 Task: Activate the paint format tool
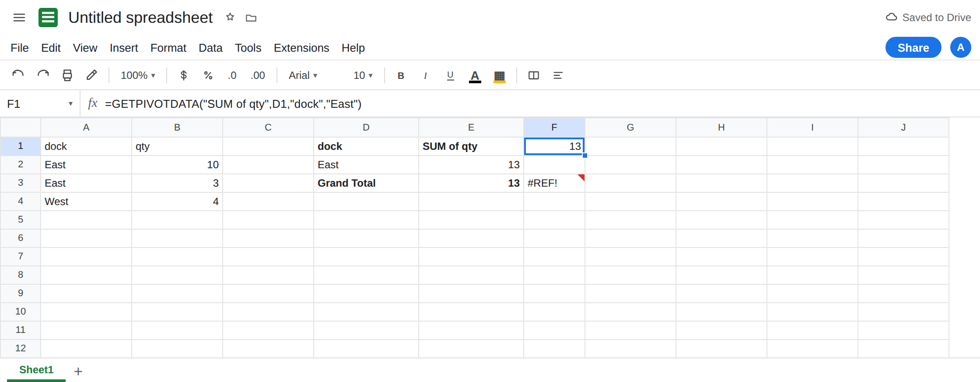pyautogui.click(x=91, y=75)
